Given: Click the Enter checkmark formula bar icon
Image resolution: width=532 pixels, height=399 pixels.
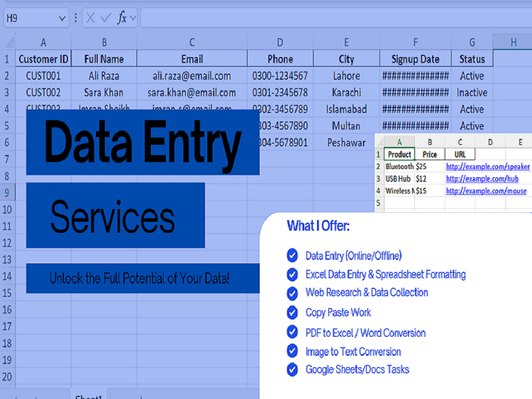Looking at the screenshot, I should 106,18.
